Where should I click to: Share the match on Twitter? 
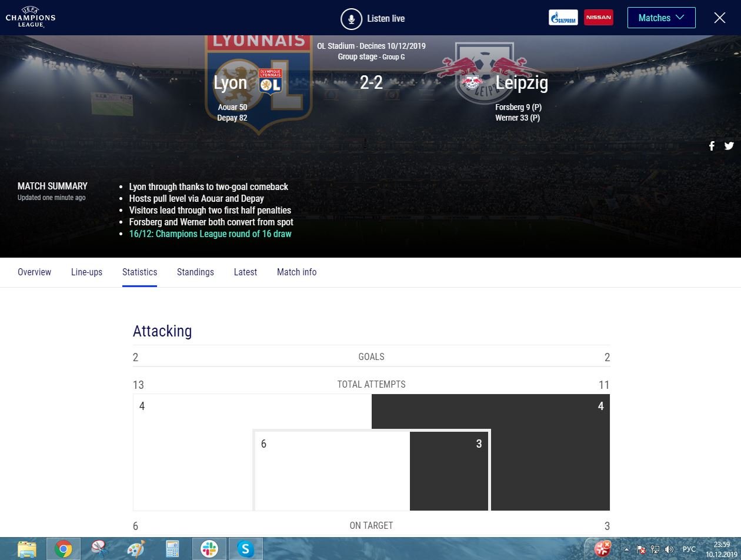(729, 146)
